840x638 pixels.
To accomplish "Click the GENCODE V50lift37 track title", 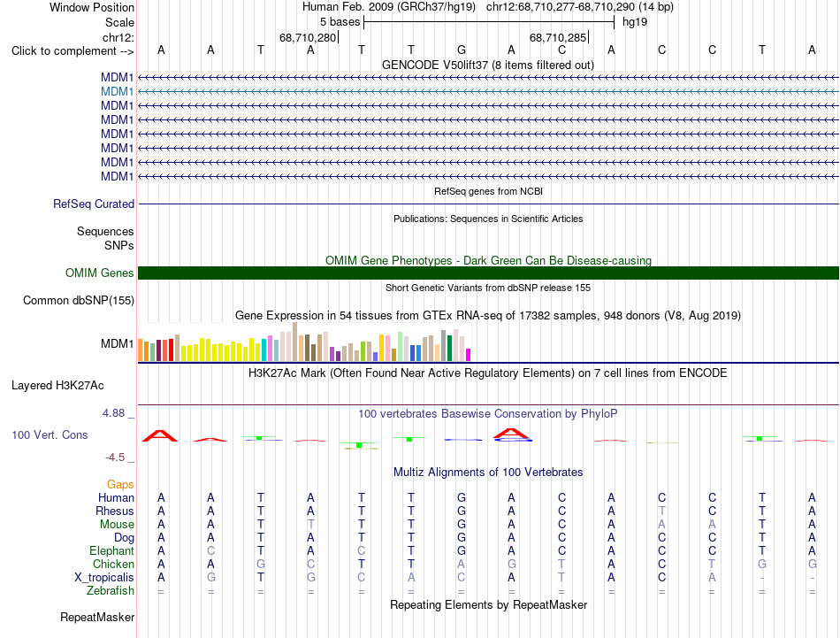I will 488,65.
